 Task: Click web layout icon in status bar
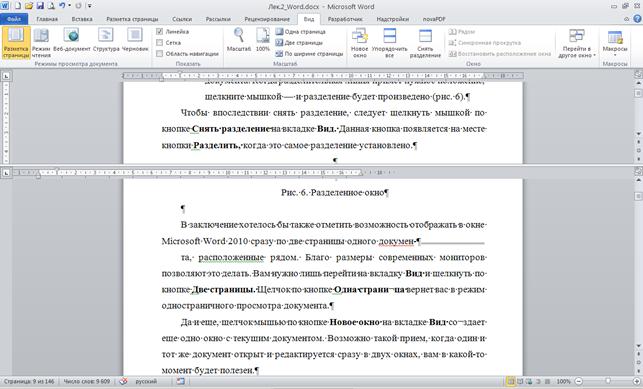(529, 381)
